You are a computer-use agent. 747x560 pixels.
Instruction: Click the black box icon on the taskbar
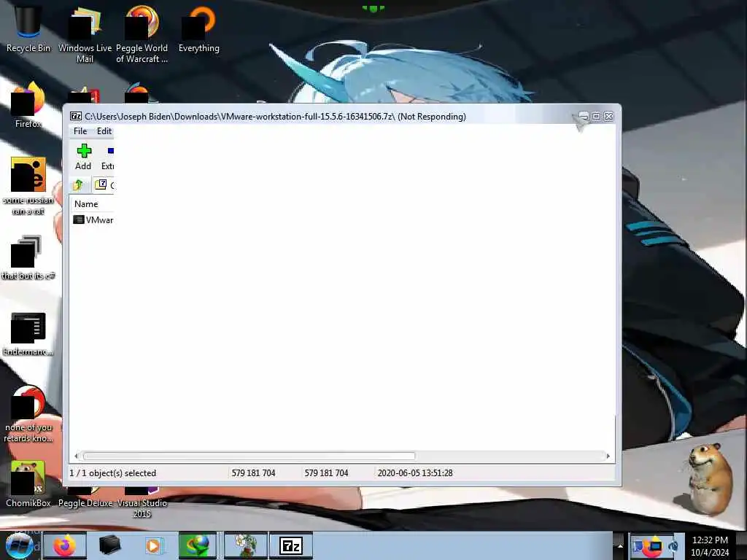(109, 545)
